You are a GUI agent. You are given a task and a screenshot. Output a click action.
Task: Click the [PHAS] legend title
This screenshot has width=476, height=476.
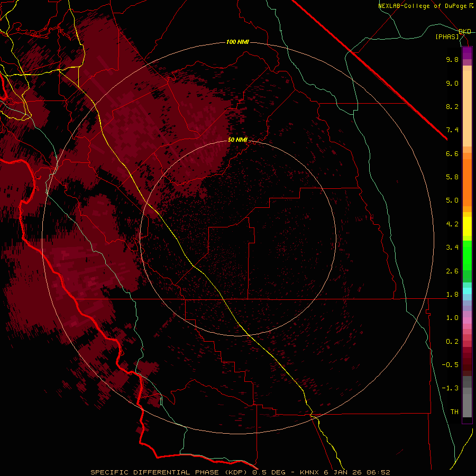coord(447,36)
